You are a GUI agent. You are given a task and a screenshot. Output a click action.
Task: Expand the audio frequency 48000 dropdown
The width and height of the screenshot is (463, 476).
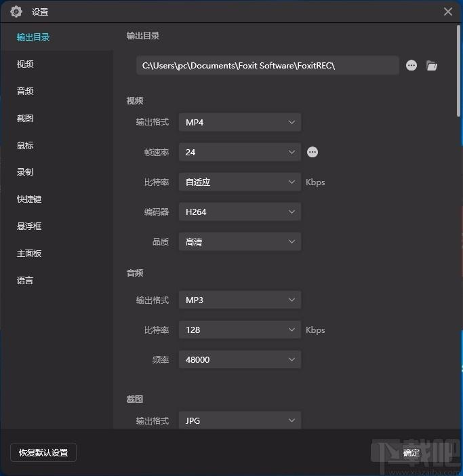[240, 359]
